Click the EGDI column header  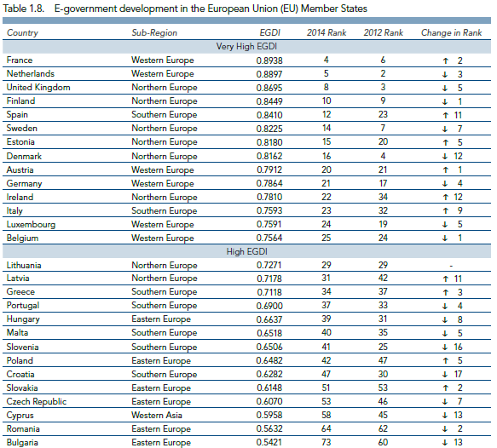pos(269,32)
